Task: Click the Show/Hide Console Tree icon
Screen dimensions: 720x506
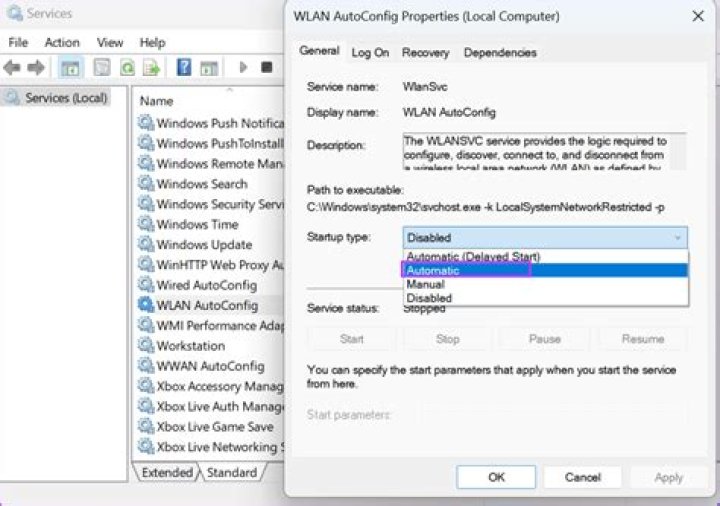Action: 71,68
